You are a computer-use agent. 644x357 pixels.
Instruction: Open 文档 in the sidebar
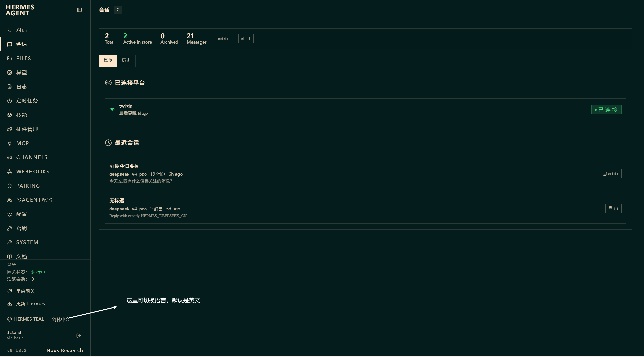point(45,256)
